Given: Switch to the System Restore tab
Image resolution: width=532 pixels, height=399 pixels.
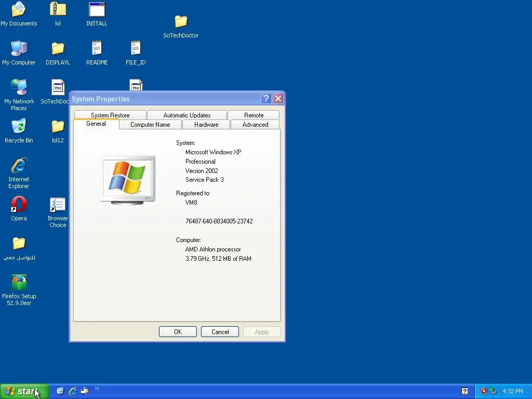Looking at the screenshot, I should [110, 115].
